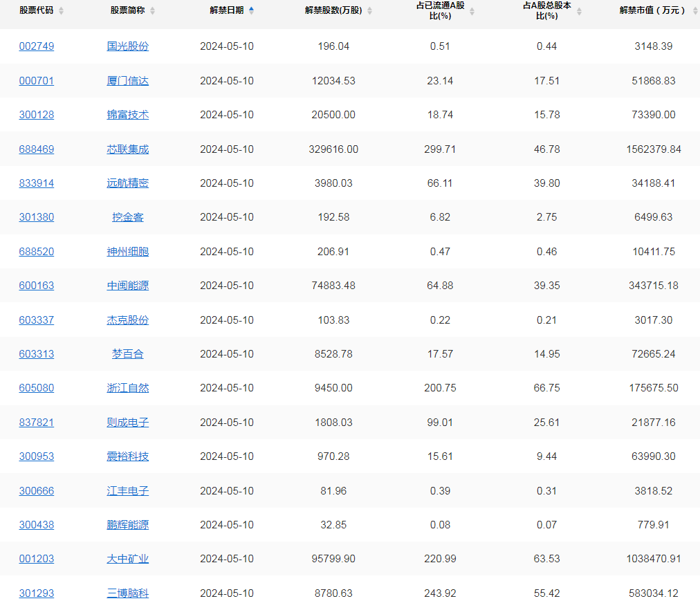Open stock code link 300128
This screenshot has width=700, height=601.
37,115
